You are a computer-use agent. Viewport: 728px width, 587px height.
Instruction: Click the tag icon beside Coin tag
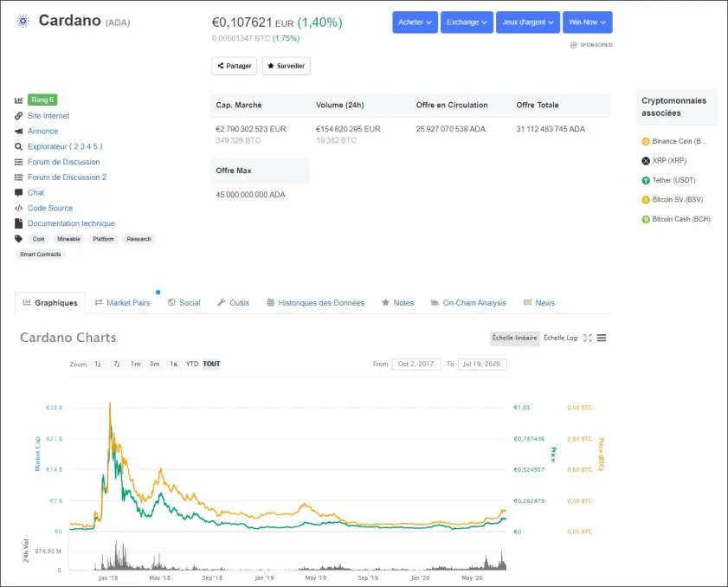18,239
